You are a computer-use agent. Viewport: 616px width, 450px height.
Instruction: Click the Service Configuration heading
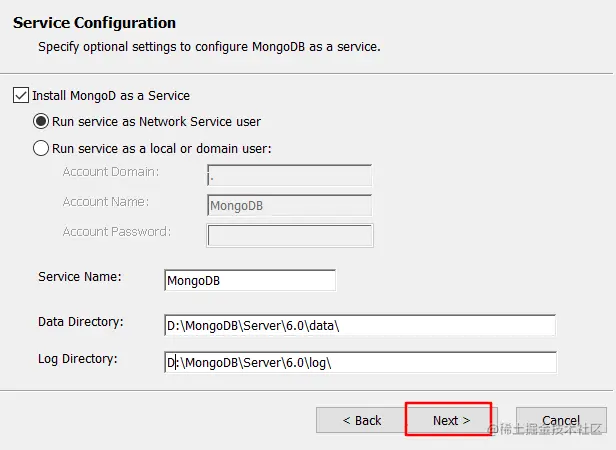pos(94,23)
